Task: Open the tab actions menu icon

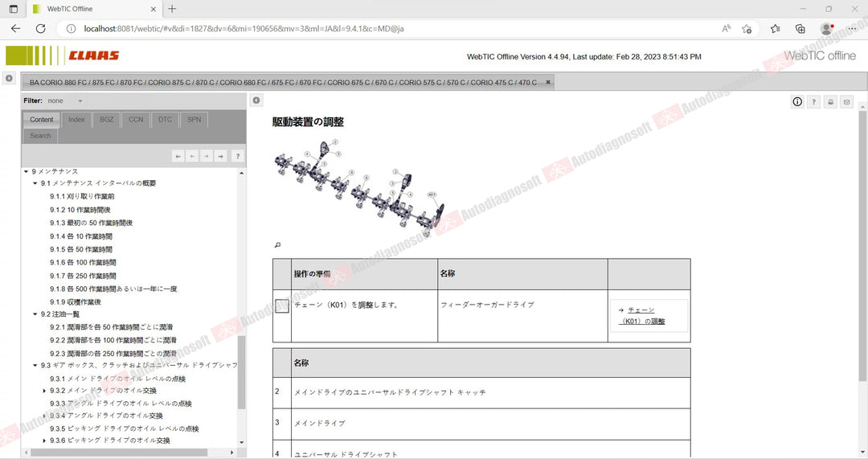Action: coord(14,9)
